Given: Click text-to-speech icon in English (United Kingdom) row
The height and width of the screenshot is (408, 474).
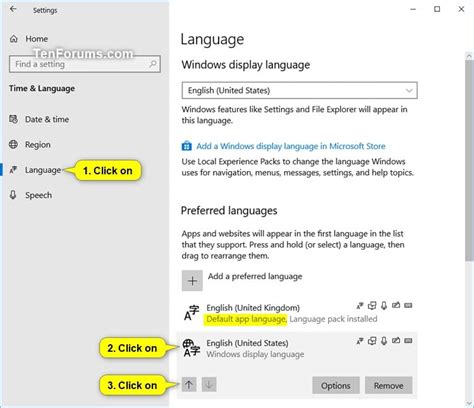Looking at the screenshot, I should (x=372, y=305).
